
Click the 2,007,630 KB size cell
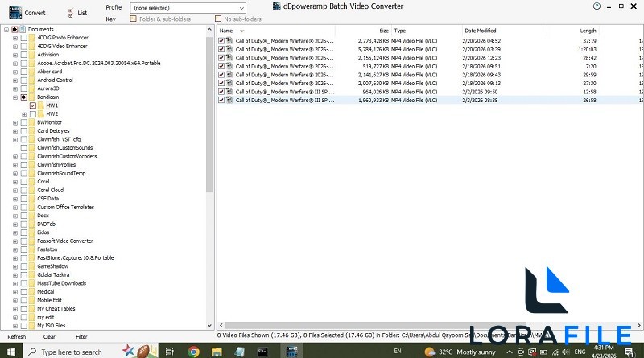coord(373,83)
